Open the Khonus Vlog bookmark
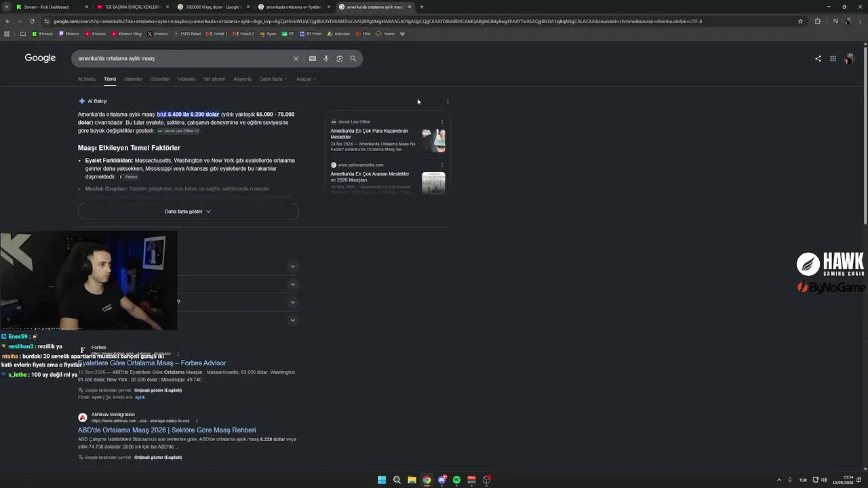Viewport: 868px width, 488px height. 127,33
